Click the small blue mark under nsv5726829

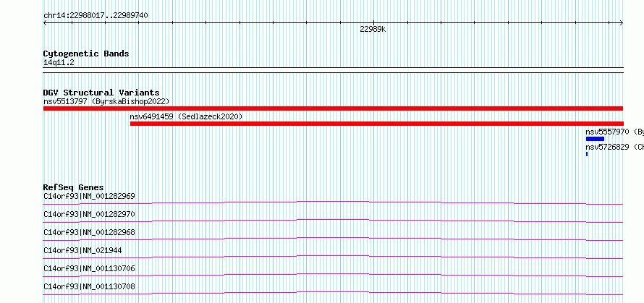587,154
